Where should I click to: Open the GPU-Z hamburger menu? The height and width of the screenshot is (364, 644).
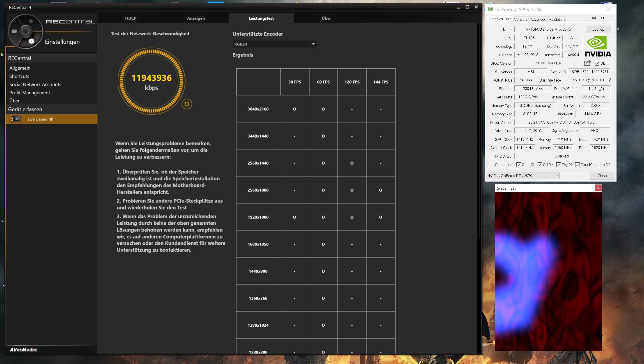(611, 18)
